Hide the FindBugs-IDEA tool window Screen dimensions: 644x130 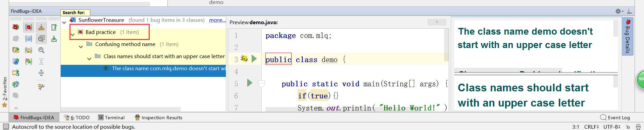click(629, 11)
